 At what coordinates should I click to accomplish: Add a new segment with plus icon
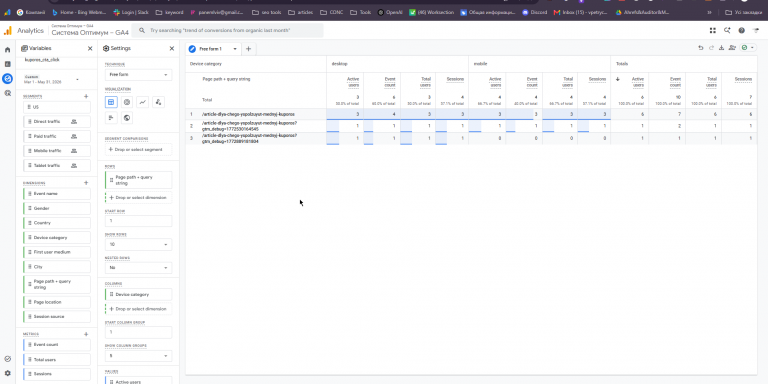coord(86,96)
